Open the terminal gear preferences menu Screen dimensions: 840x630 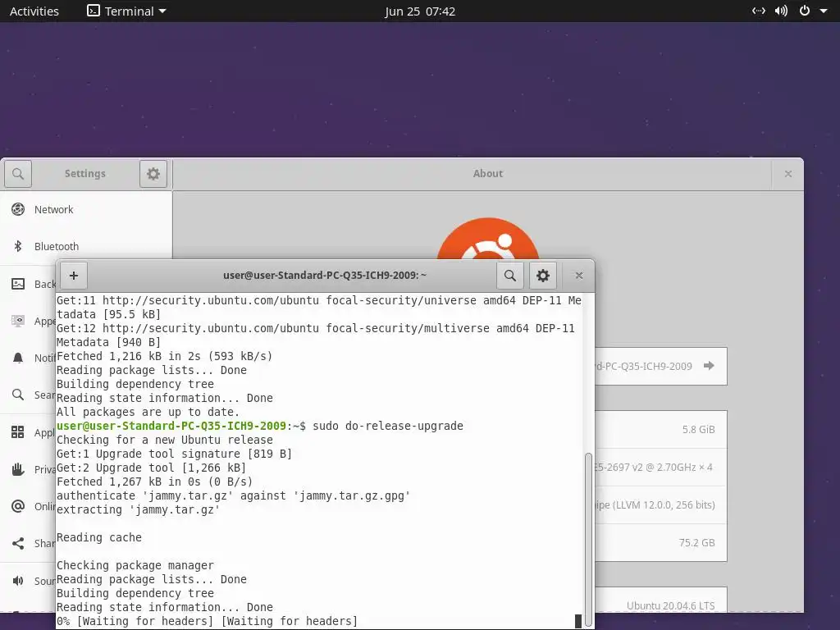(543, 276)
